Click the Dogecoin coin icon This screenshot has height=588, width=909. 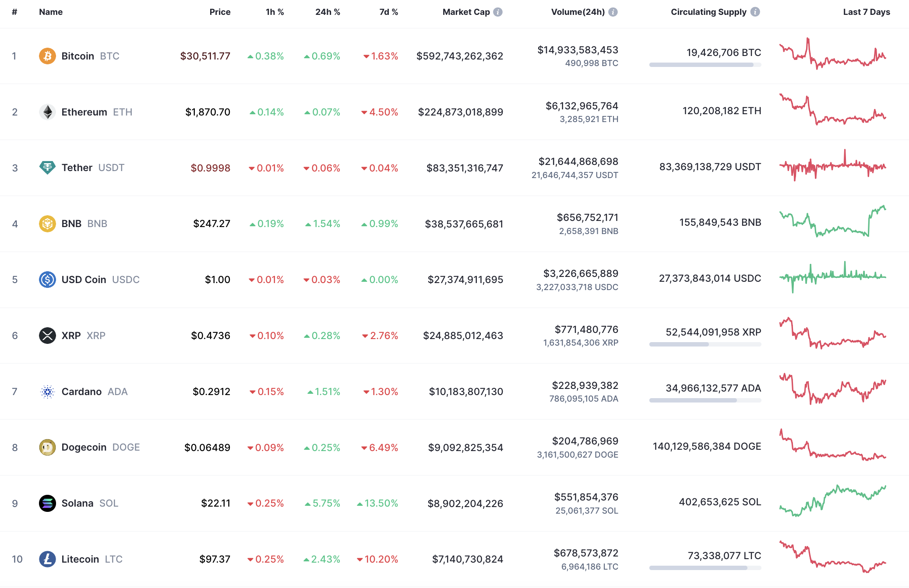coord(48,447)
